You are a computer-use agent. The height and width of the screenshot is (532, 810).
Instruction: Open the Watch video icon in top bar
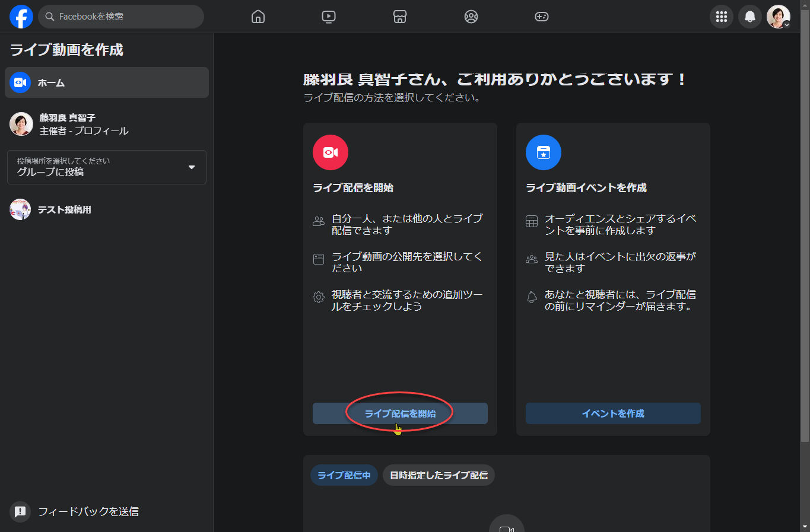coord(329,17)
